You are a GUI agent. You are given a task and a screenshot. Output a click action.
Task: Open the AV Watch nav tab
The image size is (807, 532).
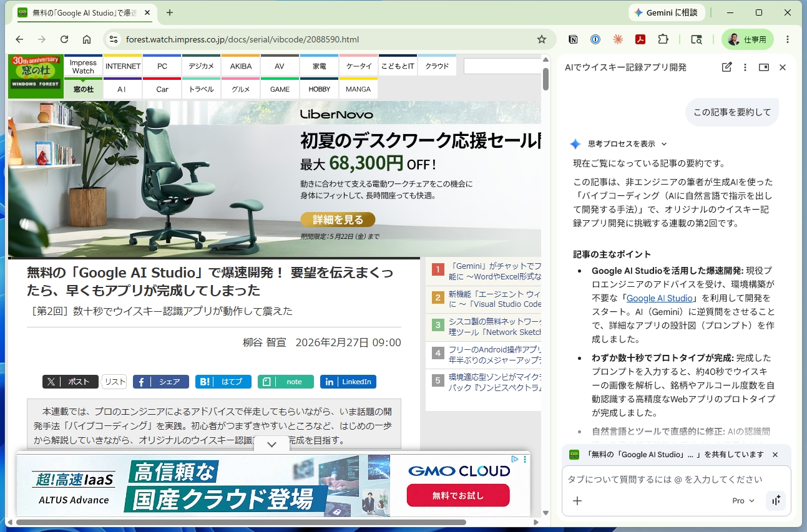280,66
